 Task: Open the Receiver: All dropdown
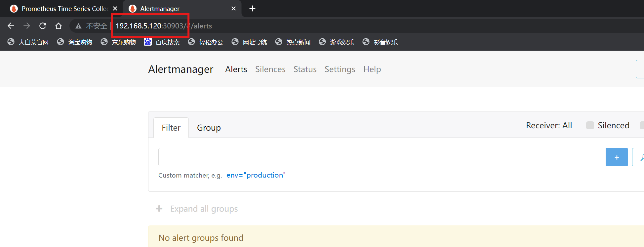[549, 125]
